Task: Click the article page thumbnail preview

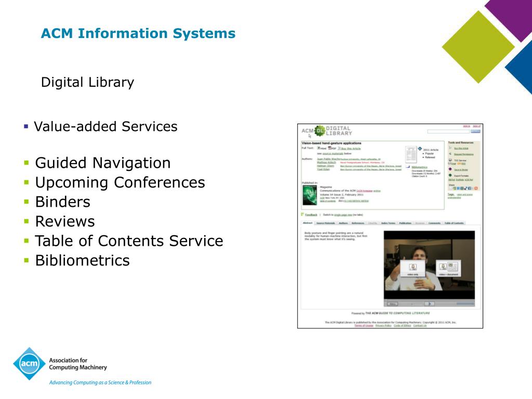Action: (411, 154)
